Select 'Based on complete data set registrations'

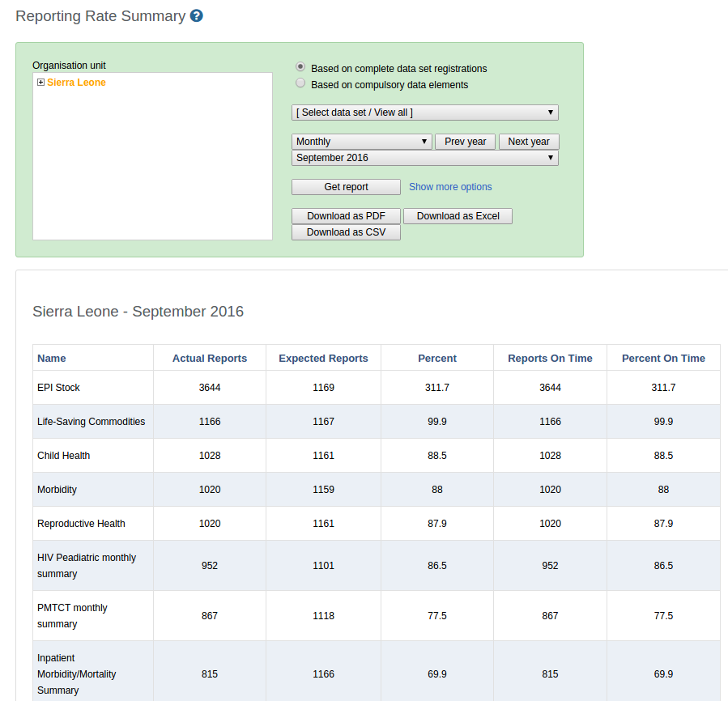point(300,67)
